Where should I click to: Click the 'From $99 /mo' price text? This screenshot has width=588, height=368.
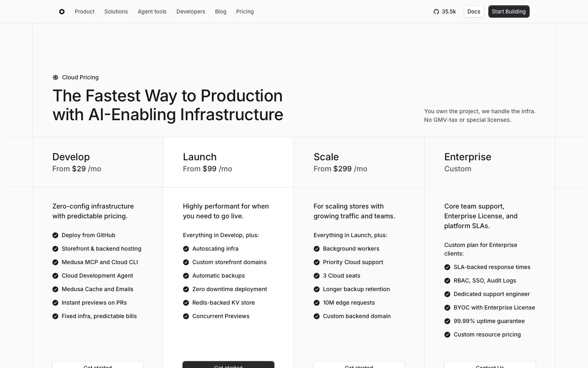pos(207,169)
